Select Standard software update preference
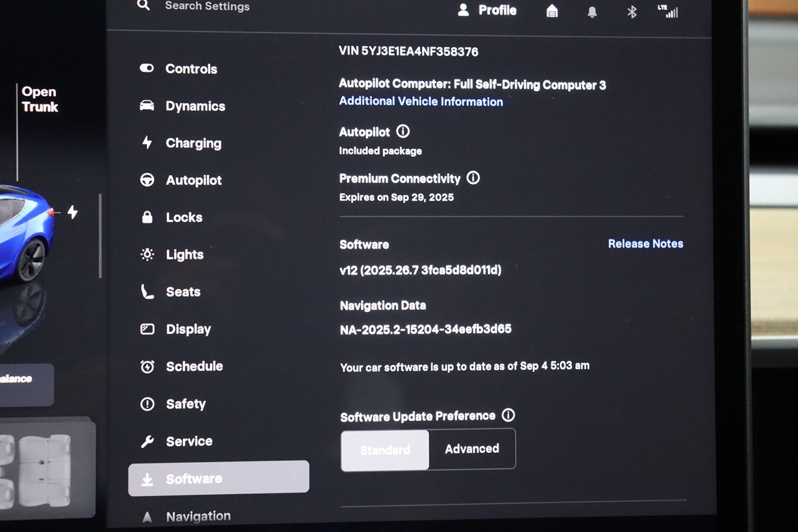This screenshot has width=798, height=532. tap(385, 450)
